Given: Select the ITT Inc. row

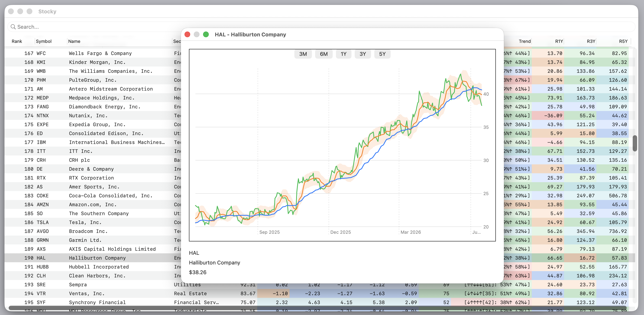Looking at the screenshot, I should point(320,151).
